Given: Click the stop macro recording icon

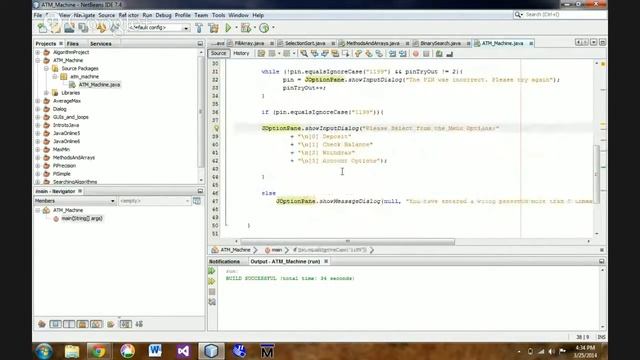Looking at the screenshot, I should click(427, 53).
